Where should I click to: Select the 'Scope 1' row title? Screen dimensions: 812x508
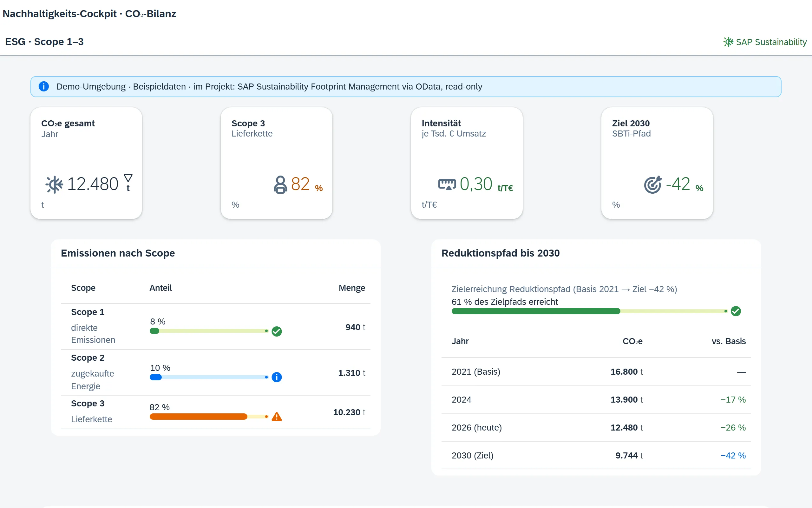[88, 312]
